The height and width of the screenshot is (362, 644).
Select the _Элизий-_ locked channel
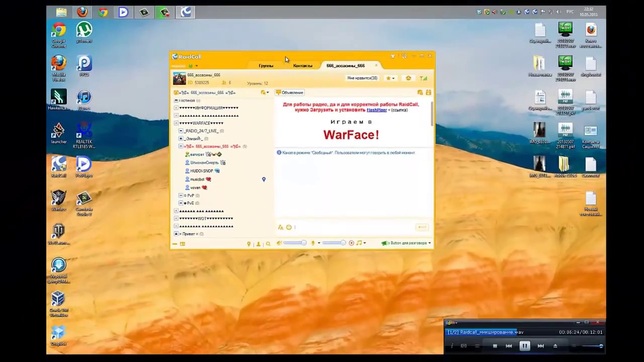(x=194, y=139)
